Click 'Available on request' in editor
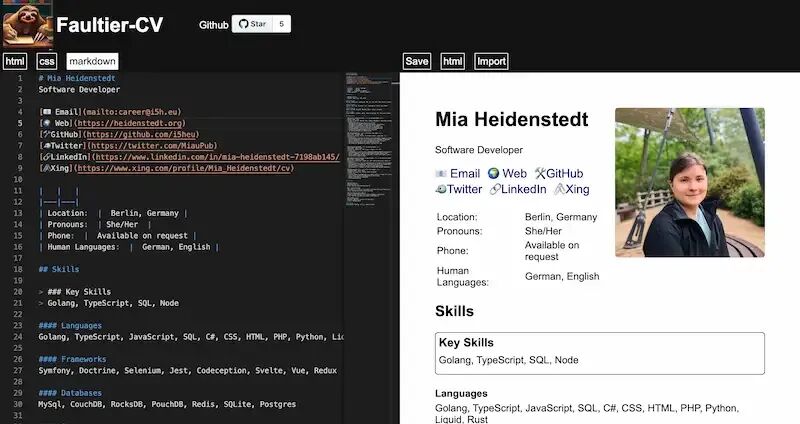Viewport: 800px width, 424px height. click(142, 236)
